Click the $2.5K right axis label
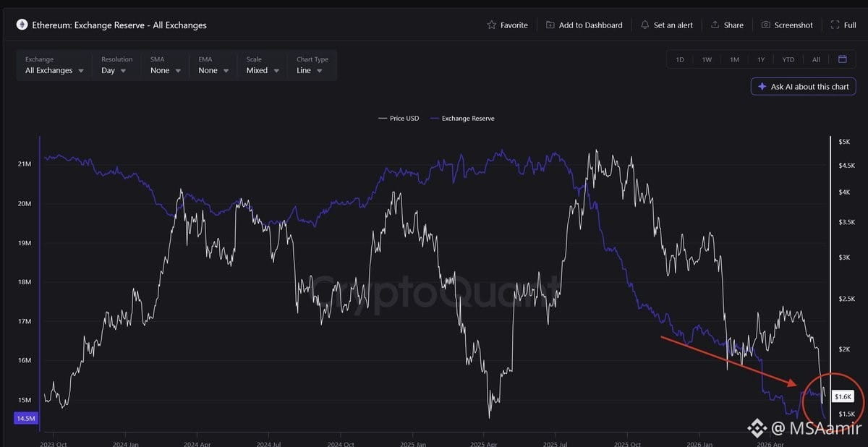Image resolution: width=868 pixels, height=447 pixels. tap(846, 299)
